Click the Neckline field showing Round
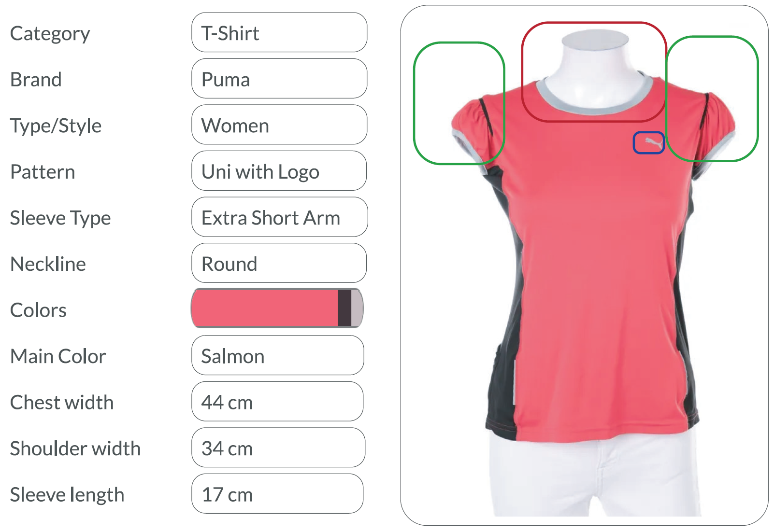This screenshot has height=532, width=774. pyautogui.click(x=279, y=263)
